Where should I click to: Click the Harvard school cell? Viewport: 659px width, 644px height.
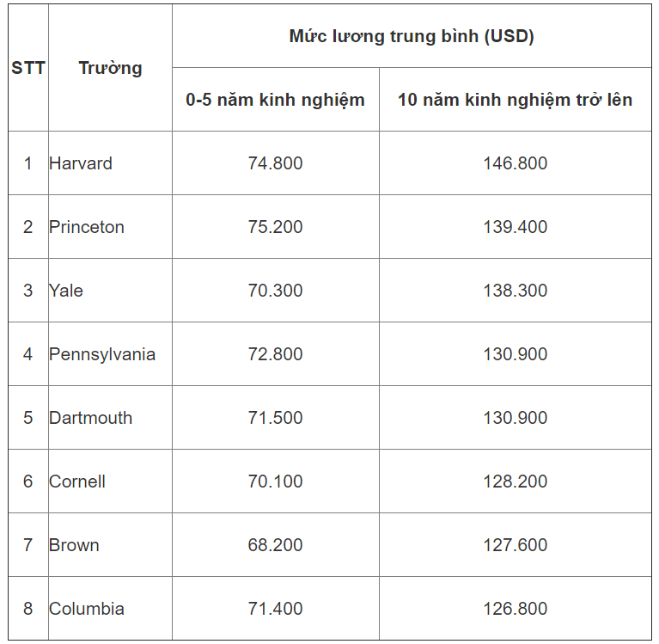tap(81, 163)
